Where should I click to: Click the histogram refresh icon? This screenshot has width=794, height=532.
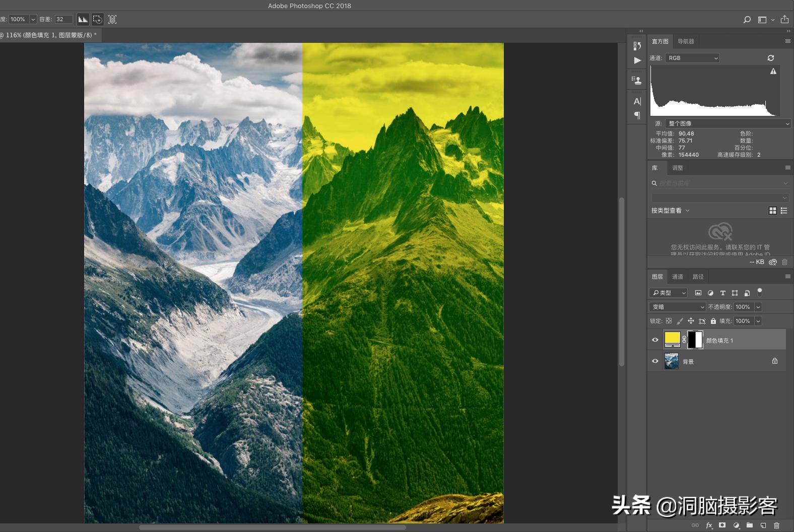(x=770, y=58)
